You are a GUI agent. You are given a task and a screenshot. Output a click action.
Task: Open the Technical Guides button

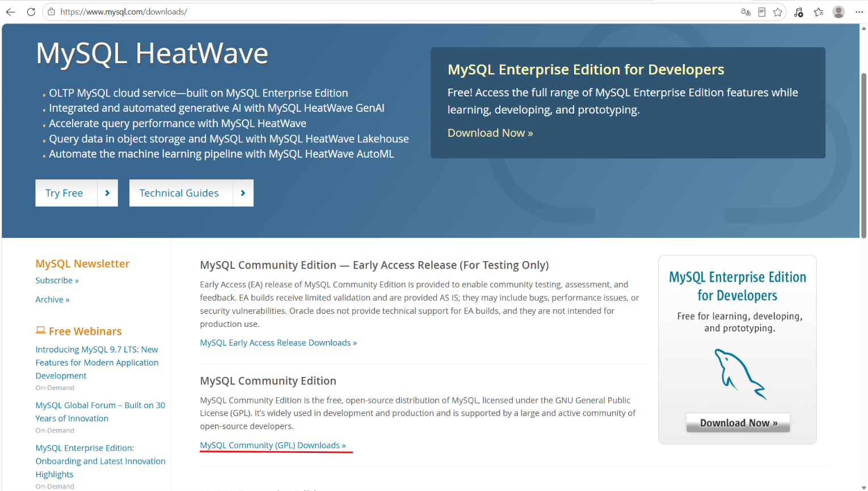pos(191,193)
